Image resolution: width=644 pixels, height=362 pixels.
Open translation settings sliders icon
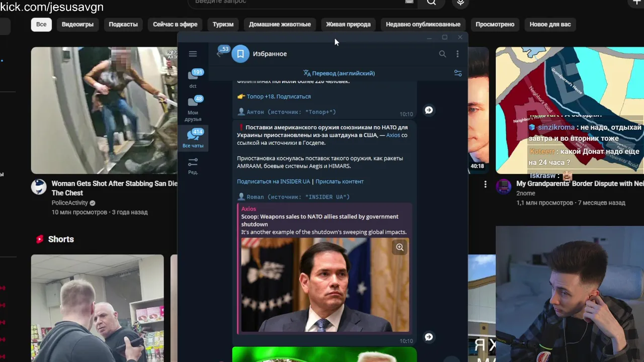pyautogui.click(x=458, y=73)
